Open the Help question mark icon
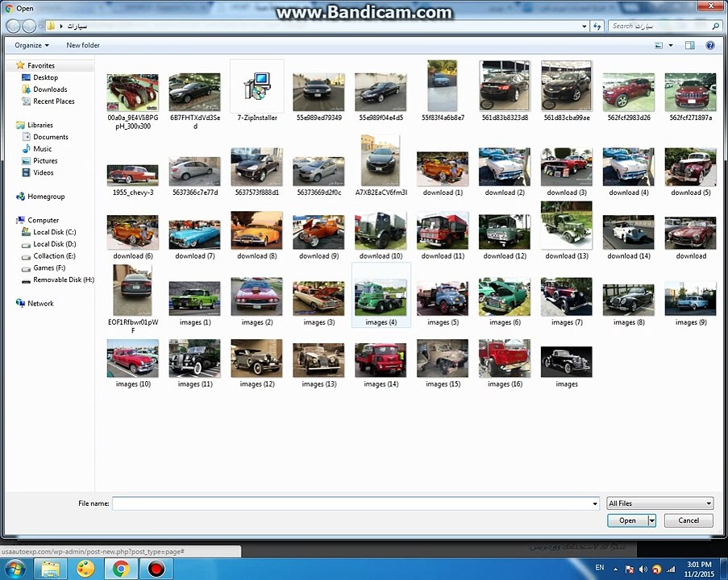Image resolution: width=728 pixels, height=580 pixels. (x=710, y=45)
